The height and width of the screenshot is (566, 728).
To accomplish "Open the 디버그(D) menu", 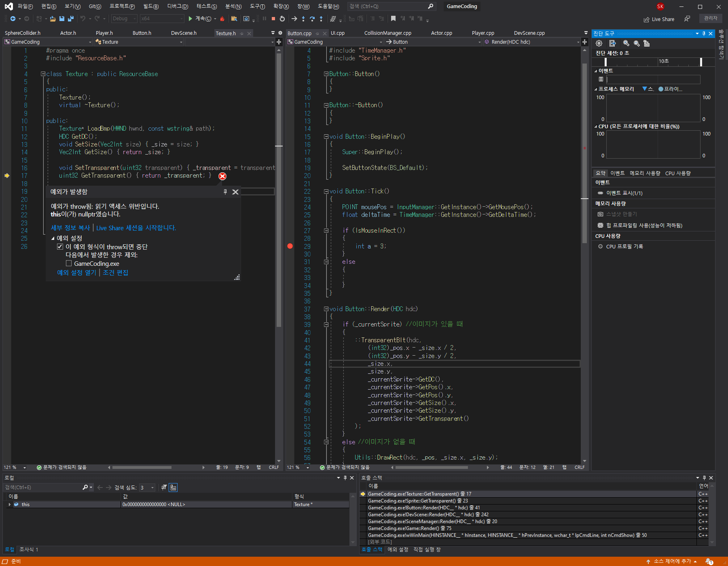I will [178, 6].
